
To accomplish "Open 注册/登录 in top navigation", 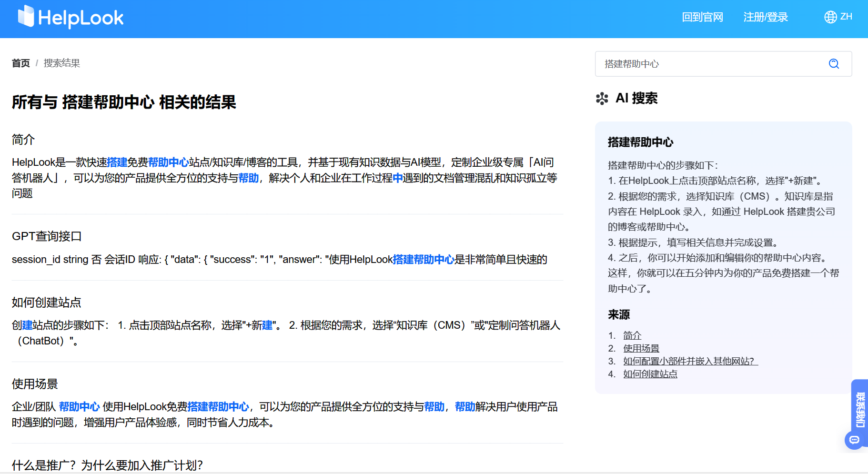I will [x=766, y=17].
